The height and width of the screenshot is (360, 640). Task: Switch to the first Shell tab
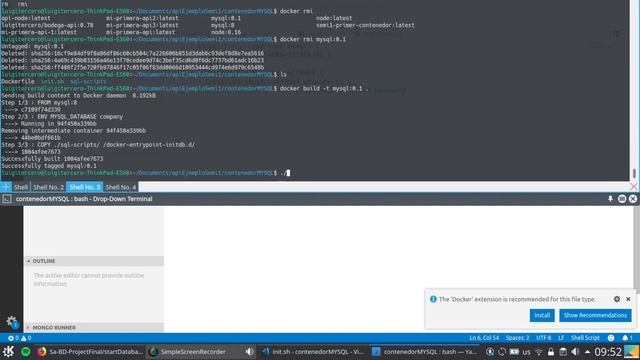[x=21, y=187]
